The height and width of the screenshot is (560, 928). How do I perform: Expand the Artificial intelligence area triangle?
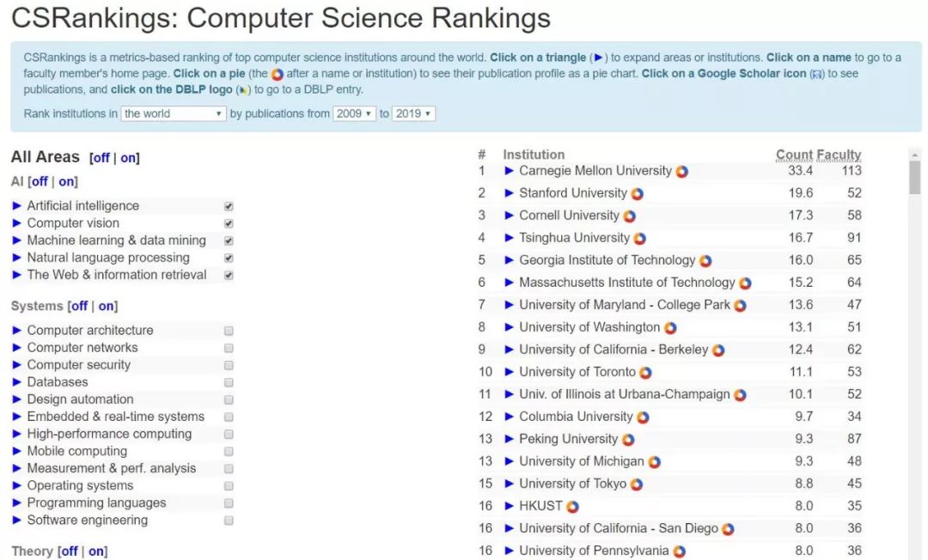pos(17,206)
